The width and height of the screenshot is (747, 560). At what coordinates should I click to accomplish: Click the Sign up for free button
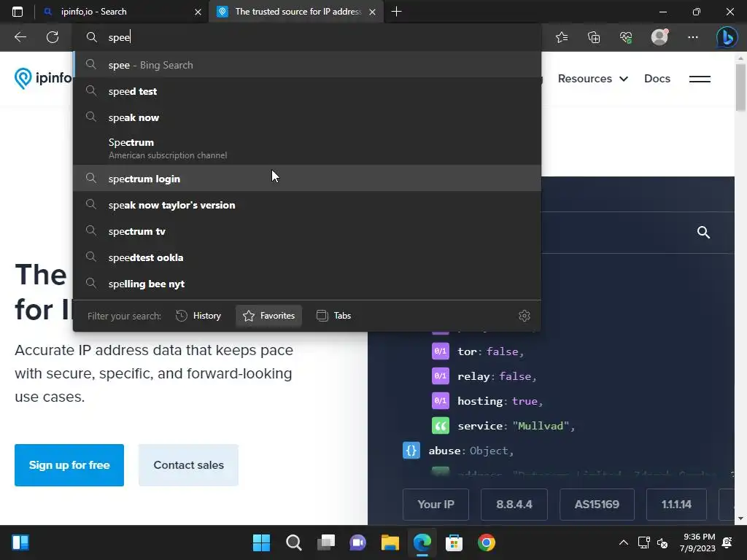69,464
